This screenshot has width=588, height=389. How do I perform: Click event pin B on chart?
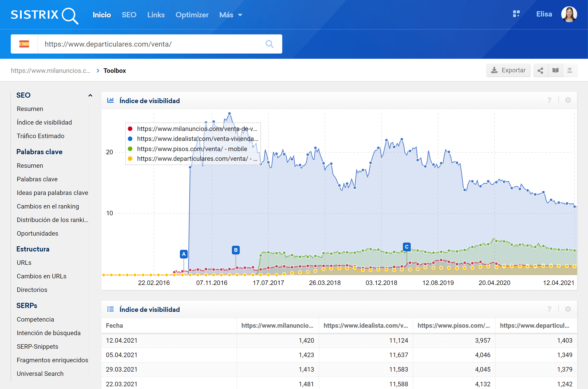pos(235,250)
